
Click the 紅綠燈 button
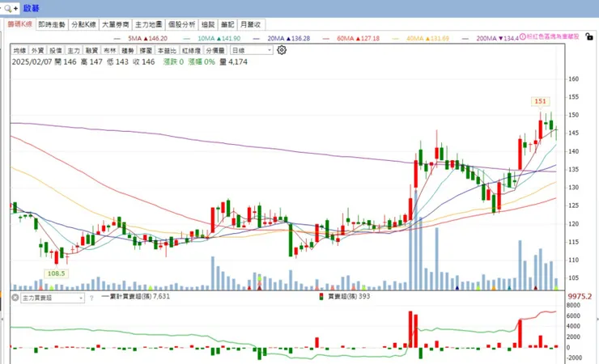[191, 50]
